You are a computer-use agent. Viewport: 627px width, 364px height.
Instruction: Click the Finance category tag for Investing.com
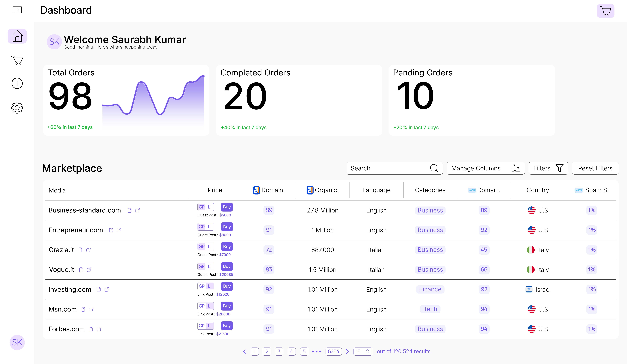(430, 289)
